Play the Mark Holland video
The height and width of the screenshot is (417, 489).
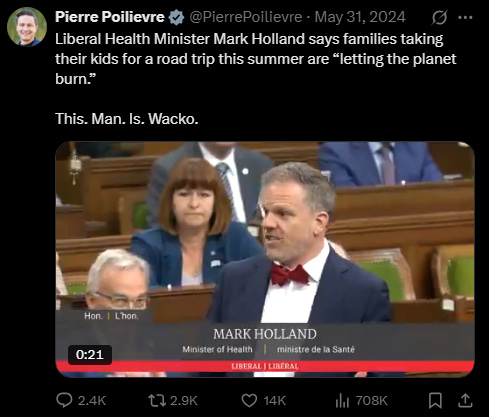[x=265, y=259]
